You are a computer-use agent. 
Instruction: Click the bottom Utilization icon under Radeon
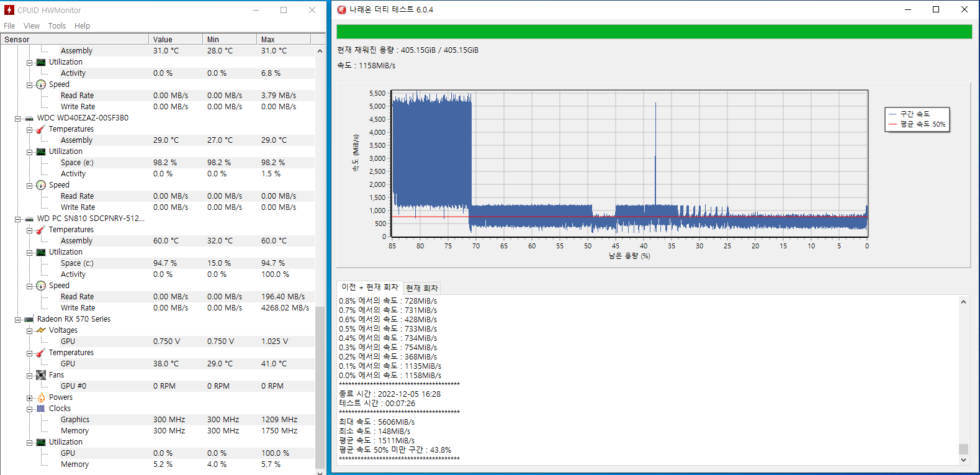41,442
